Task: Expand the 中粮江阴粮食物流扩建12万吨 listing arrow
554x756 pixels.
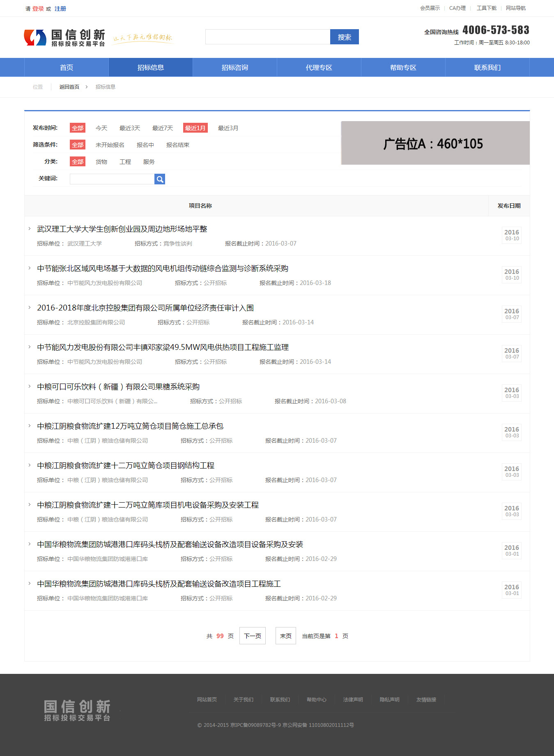Action: tap(30, 426)
